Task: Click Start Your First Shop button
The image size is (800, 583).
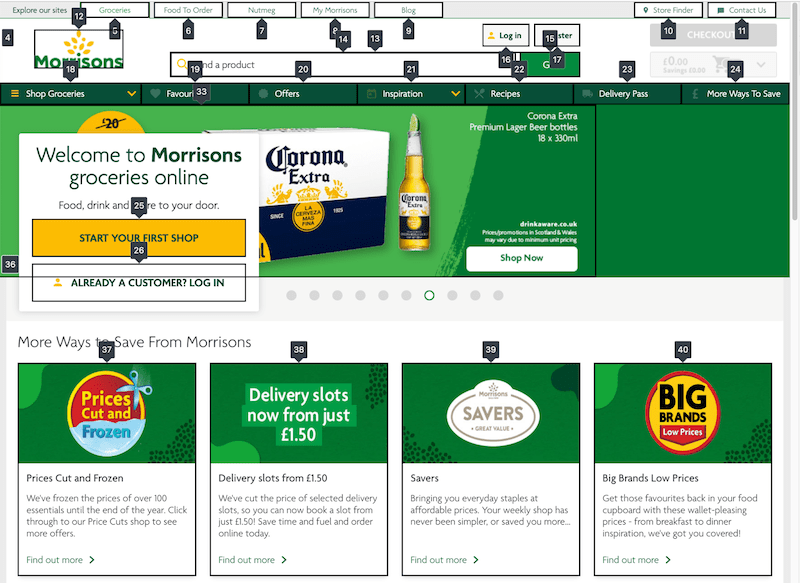Action: pyautogui.click(x=139, y=238)
